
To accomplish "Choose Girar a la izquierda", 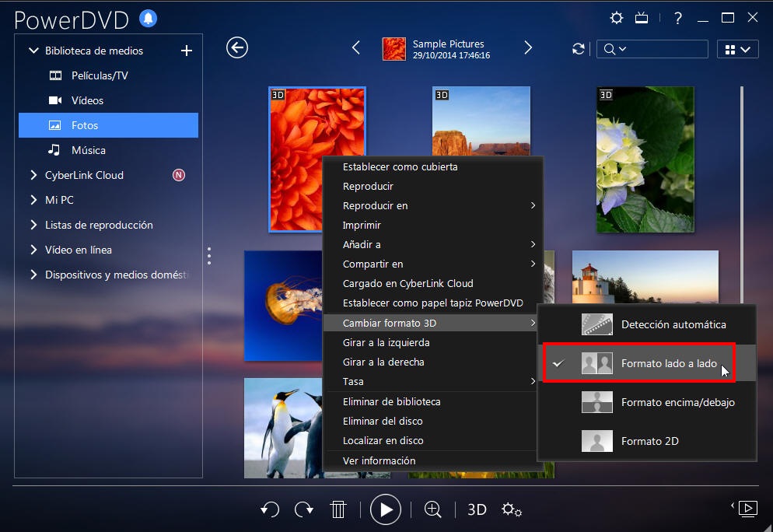I will tap(430, 343).
